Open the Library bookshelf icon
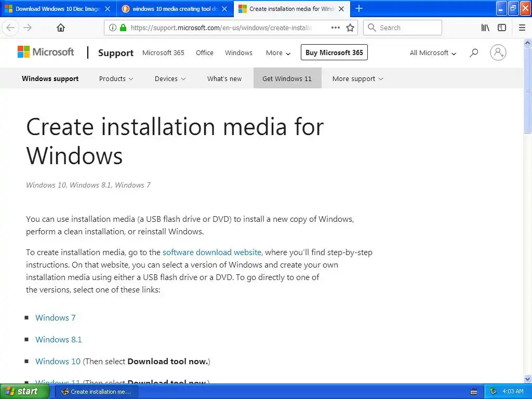The height and width of the screenshot is (399, 532). [x=485, y=28]
